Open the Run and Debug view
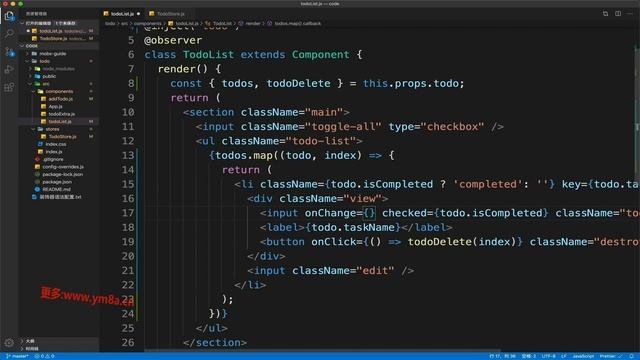640x360 pixels. point(9,69)
